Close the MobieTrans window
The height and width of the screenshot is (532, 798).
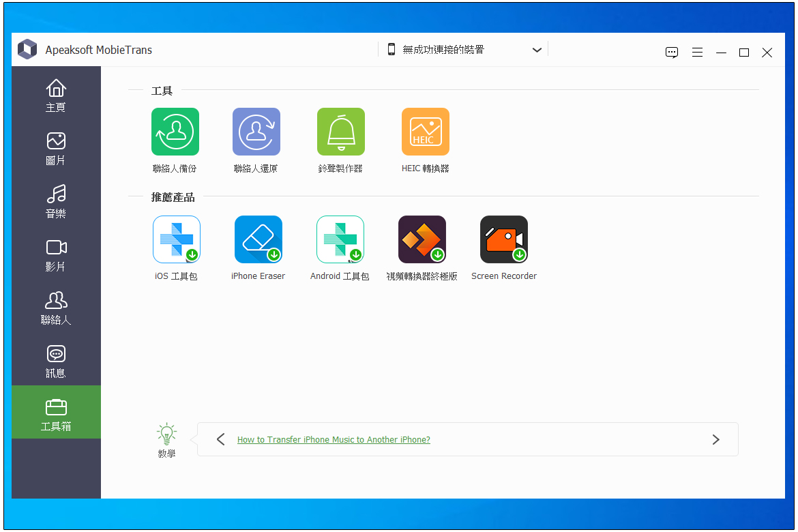pos(767,53)
